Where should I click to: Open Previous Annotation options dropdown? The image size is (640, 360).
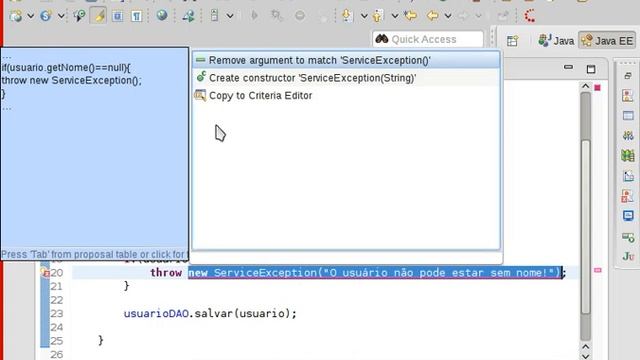(x=395, y=16)
